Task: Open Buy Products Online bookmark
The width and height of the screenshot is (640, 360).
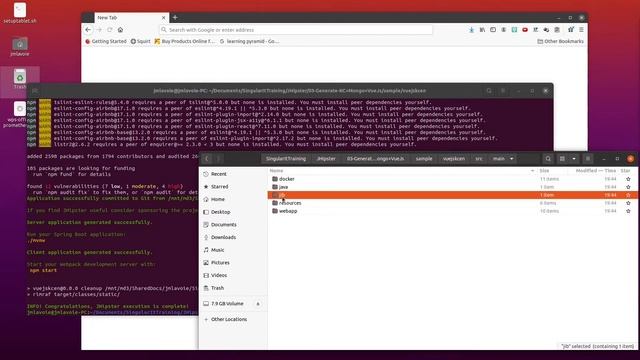Action: [x=184, y=41]
